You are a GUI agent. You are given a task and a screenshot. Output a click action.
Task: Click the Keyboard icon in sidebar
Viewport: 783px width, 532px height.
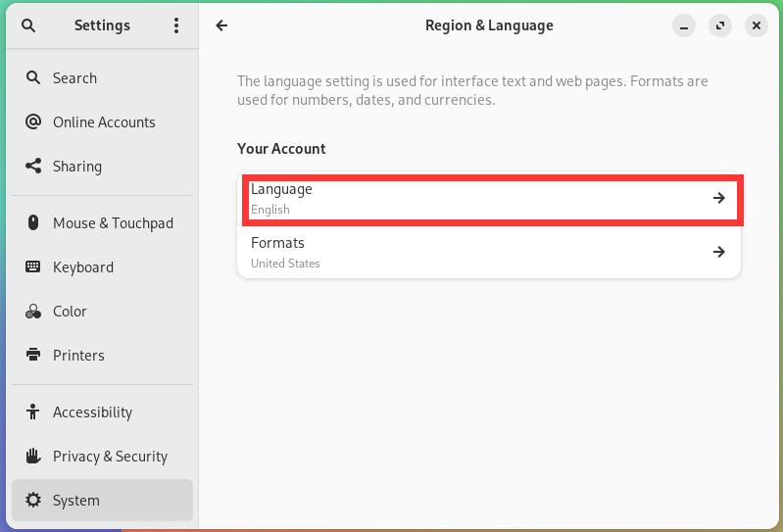(x=33, y=266)
